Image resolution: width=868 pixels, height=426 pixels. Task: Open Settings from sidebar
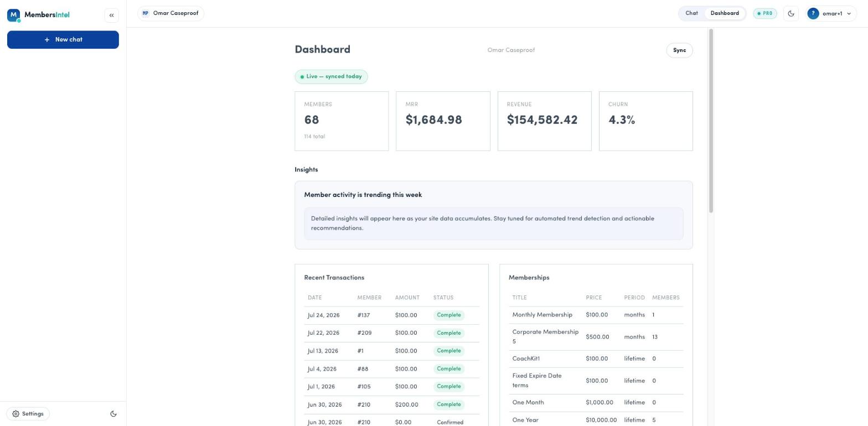[28, 414]
